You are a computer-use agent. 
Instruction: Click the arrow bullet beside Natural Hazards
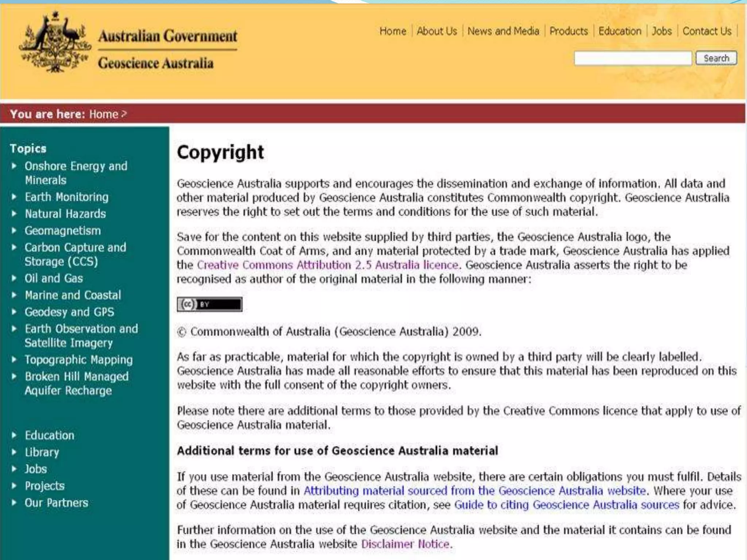(14, 214)
